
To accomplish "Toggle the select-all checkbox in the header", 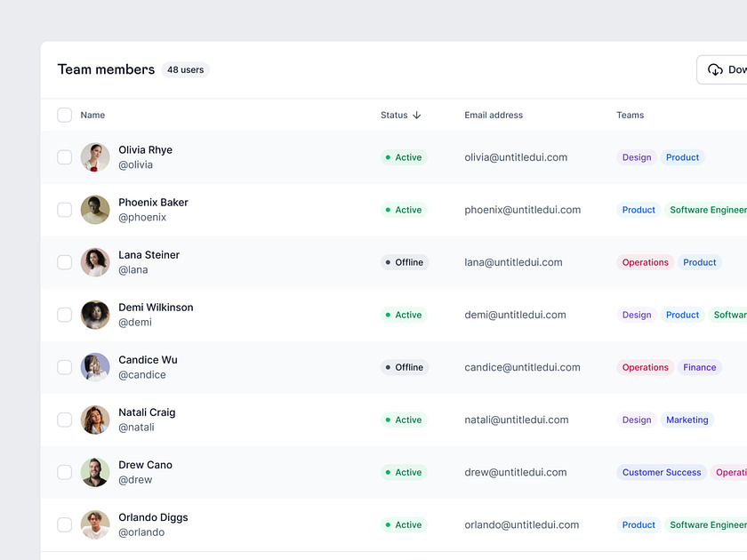I will coord(64,115).
